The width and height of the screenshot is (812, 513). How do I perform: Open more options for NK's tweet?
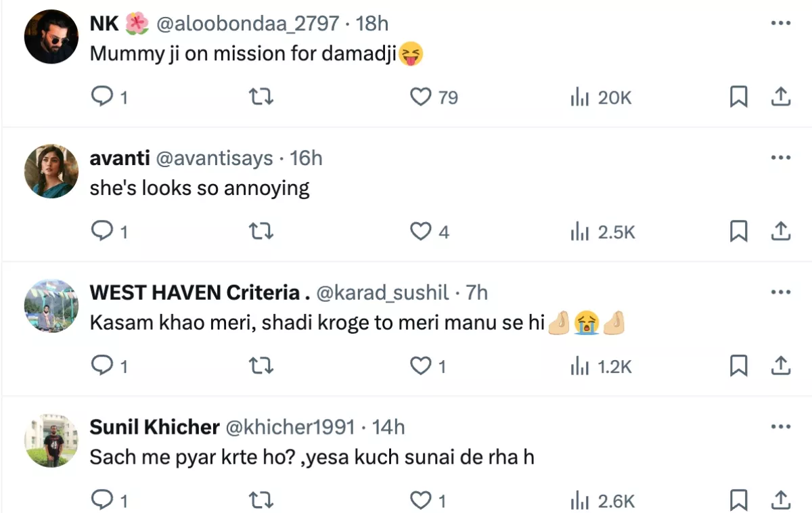coord(781,24)
